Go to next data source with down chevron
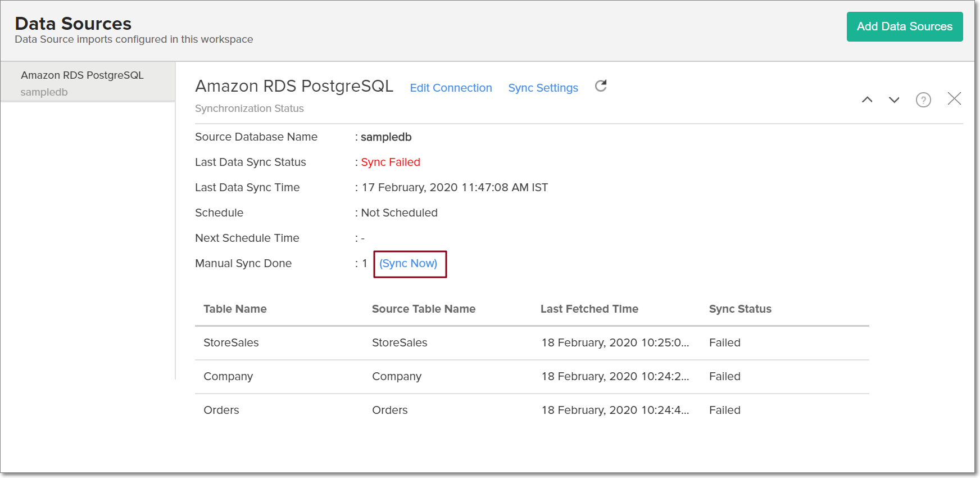Viewport: 980px width, 478px height. tap(893, 100)
